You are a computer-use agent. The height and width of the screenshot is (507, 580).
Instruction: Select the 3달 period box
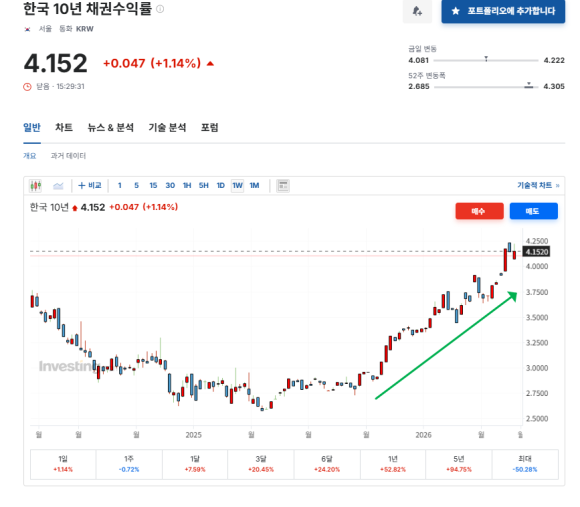click(261, 464)
